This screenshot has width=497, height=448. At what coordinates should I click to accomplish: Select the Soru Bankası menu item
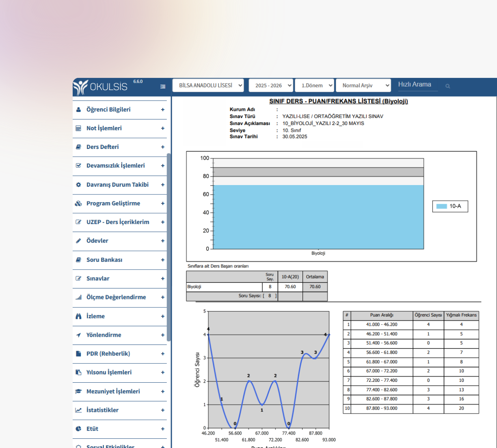click(104, 260)
